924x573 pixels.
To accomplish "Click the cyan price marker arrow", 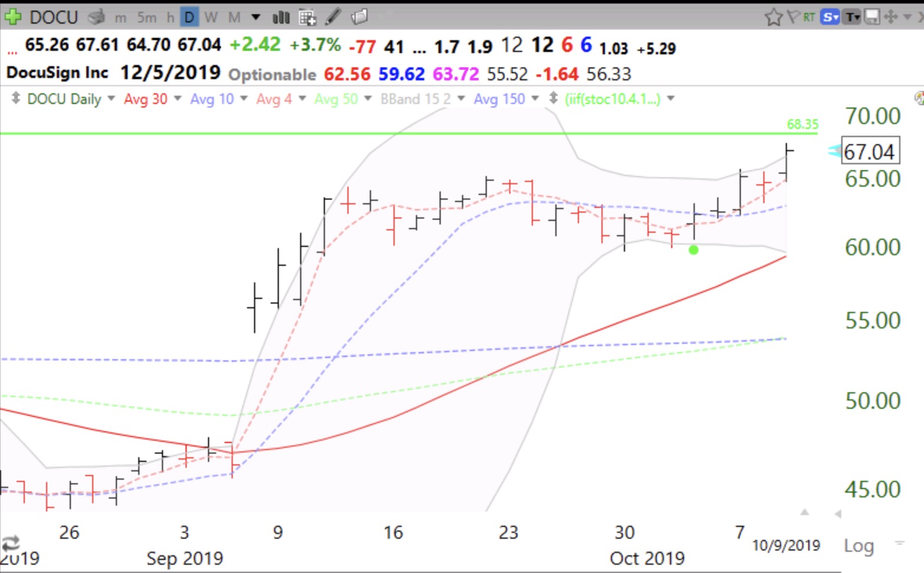I will point(834,151).
